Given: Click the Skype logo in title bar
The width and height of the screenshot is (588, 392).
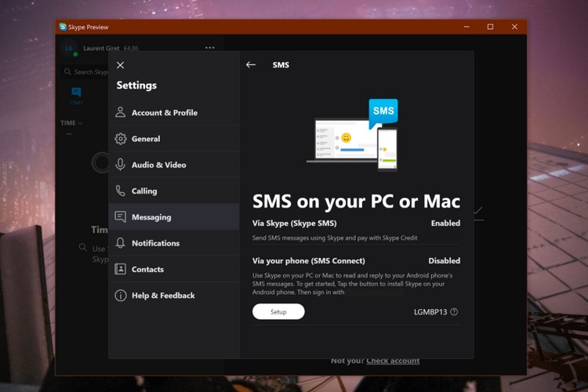Looking at the screenshot, I should [x=63, y=27].
